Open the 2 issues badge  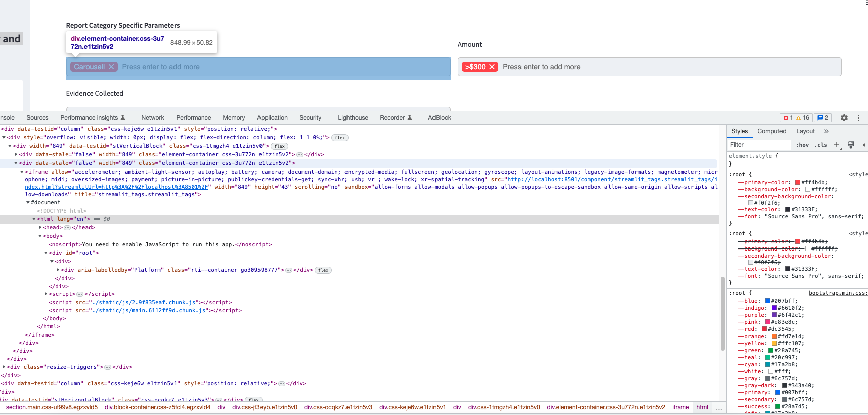pos(823,118)
